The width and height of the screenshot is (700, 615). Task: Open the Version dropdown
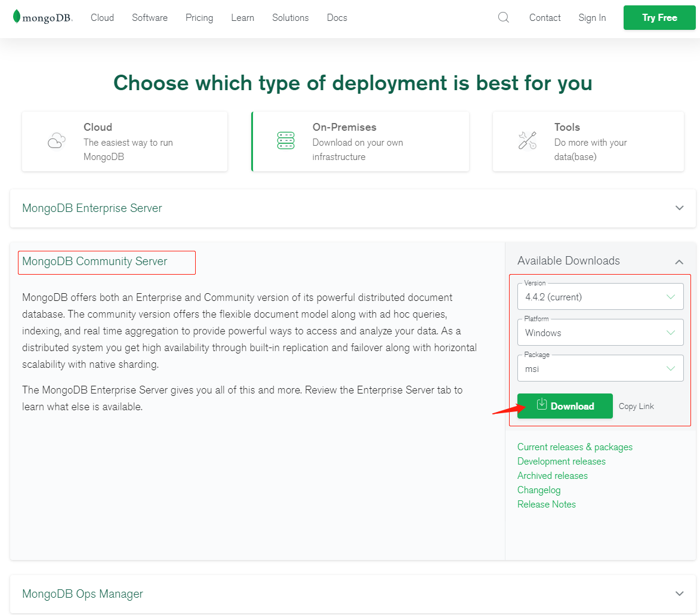pos(600,297)
